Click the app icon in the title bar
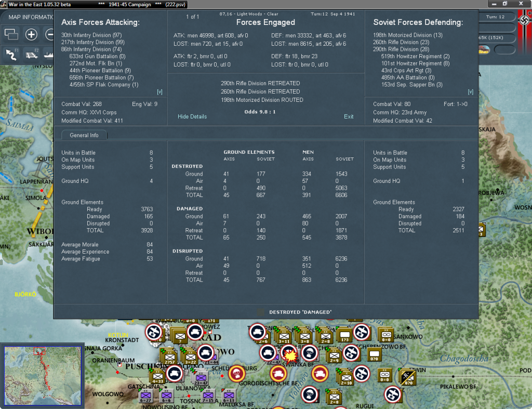Viewport: 532px width, 409px height. [4, 4]
